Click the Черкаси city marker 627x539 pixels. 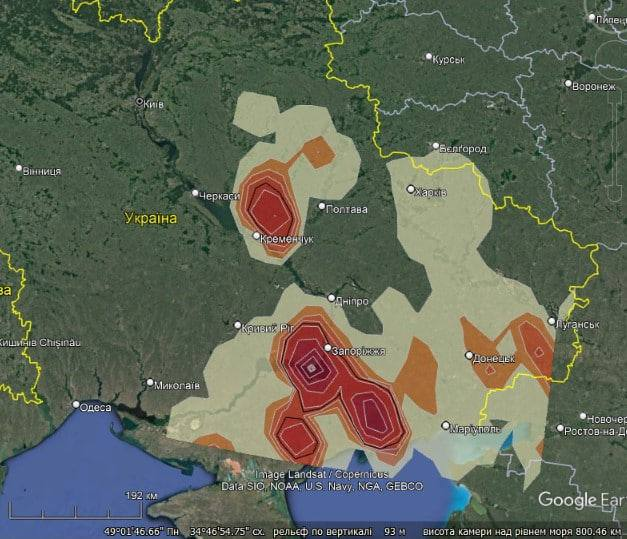coord(196,193)
